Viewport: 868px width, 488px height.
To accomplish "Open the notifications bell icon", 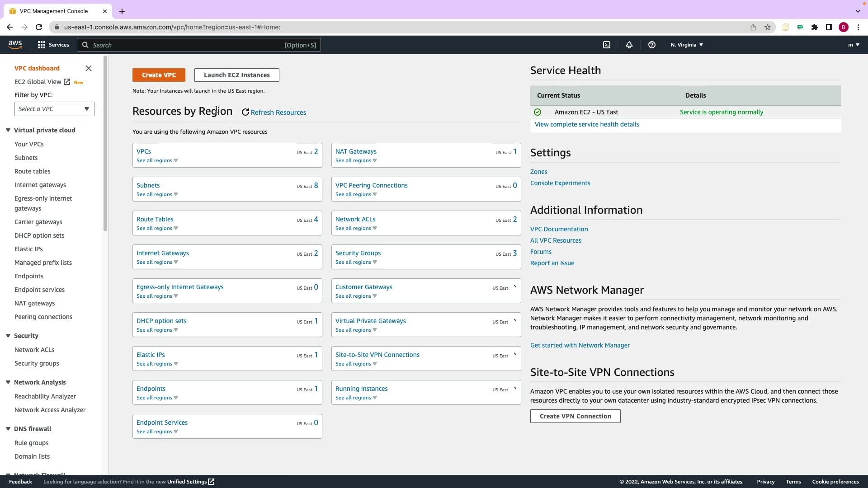I will pyautogui.click(x=629, y=45).
